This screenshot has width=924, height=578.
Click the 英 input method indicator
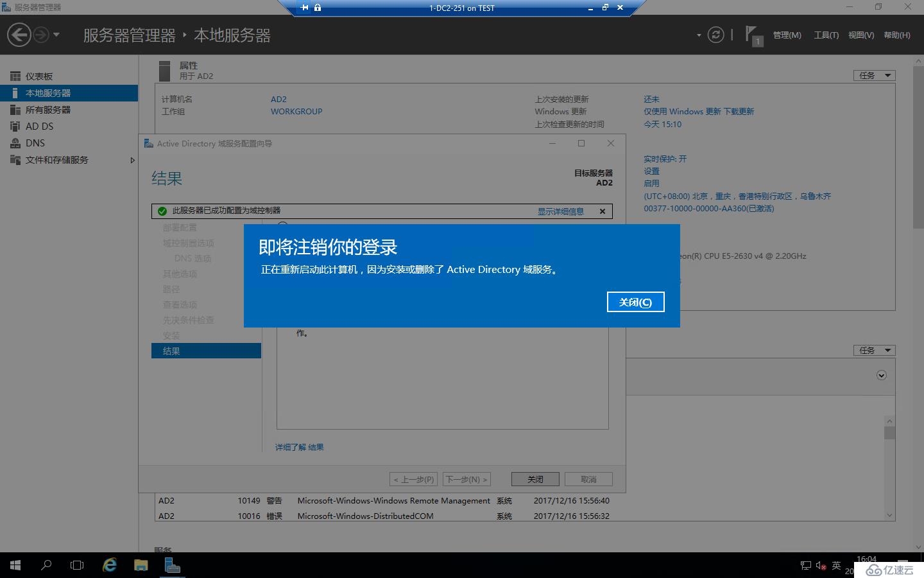[836, 566]
